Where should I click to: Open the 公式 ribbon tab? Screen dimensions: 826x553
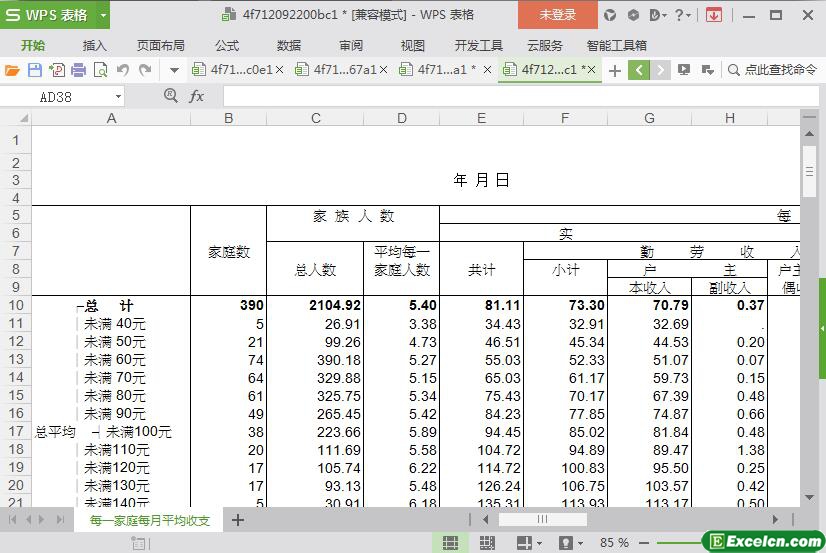click(227, 46)
